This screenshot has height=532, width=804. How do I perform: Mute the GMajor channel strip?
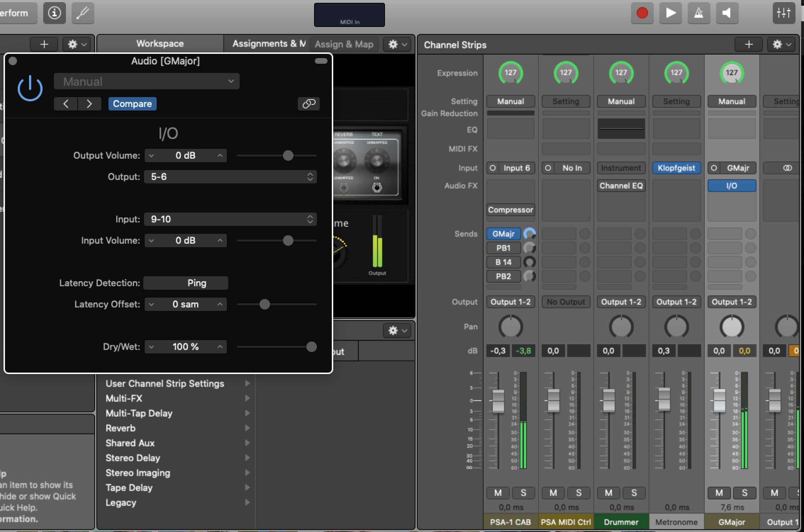coord(719,493)
